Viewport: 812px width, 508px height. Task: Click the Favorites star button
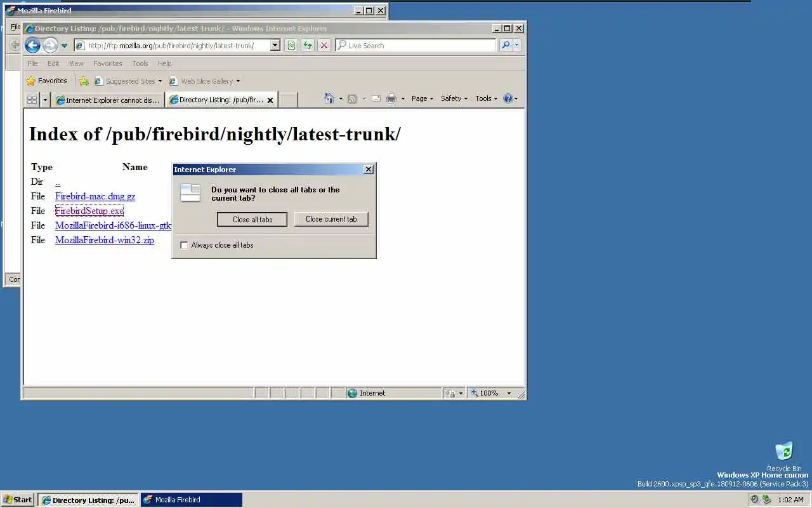[x=46, y=81]
